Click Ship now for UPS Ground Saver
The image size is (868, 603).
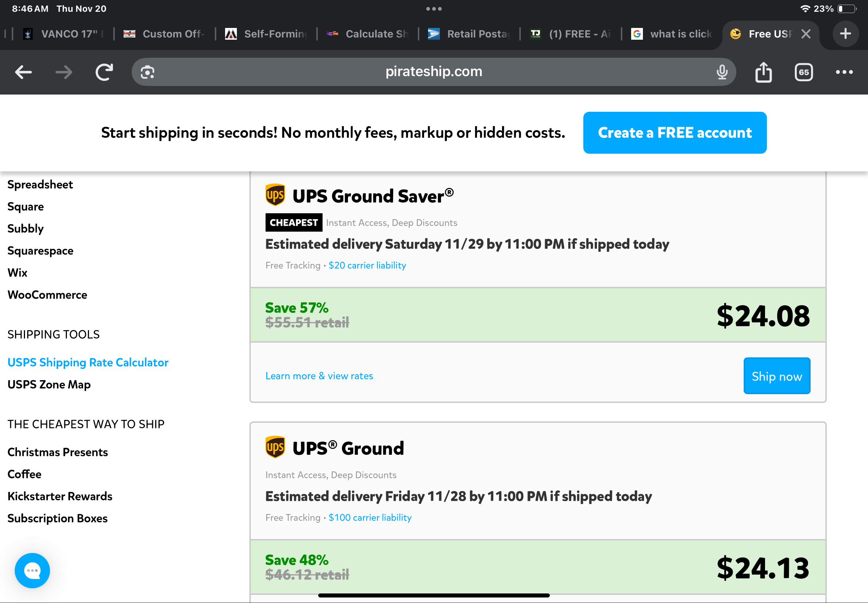coord(776,376)
